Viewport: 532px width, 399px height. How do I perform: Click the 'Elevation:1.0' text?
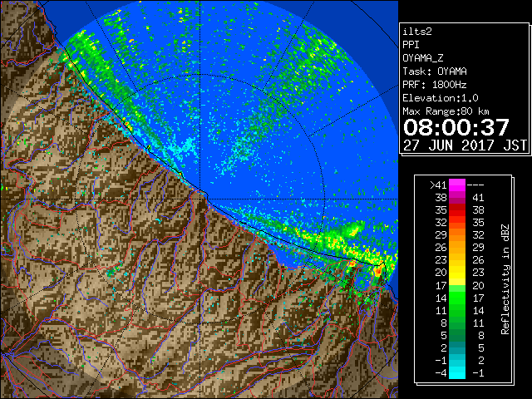[441, 98]
